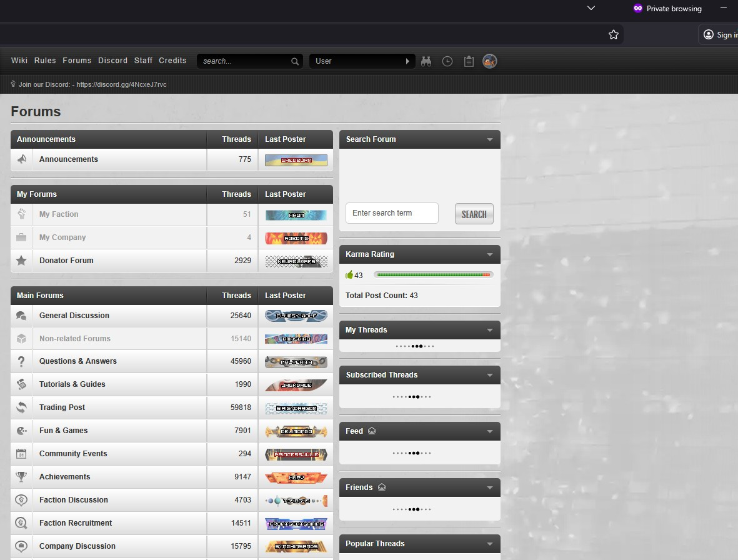Open the user avatar profile icon
Screen dimensions: 738x560
pos(489,61)
